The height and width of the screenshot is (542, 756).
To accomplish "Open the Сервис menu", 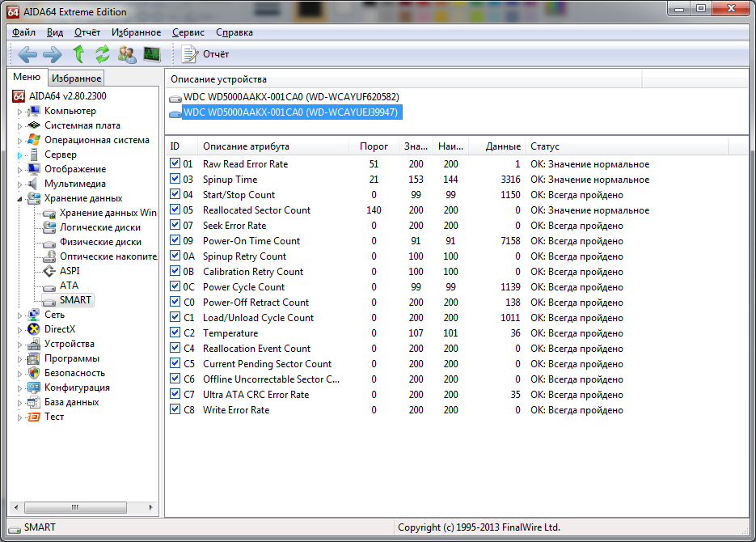I will pos(188,32).
